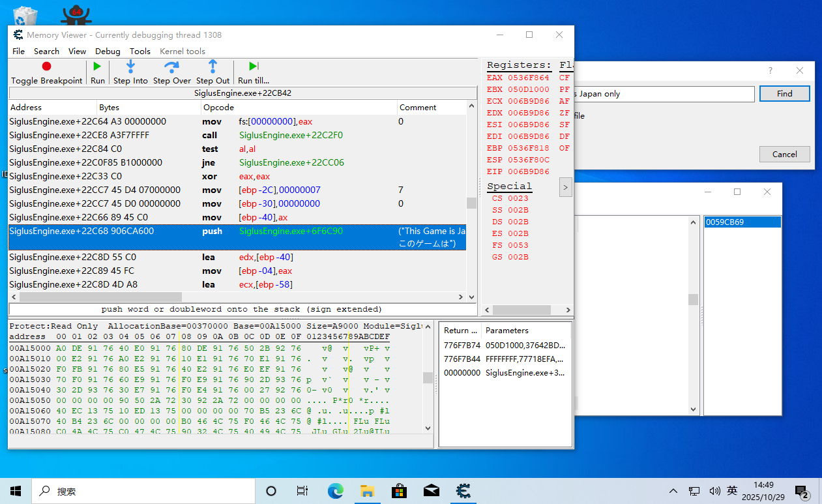The image size is (822, 504).
Task: Open the Debug menu
Action: (108, 51)
